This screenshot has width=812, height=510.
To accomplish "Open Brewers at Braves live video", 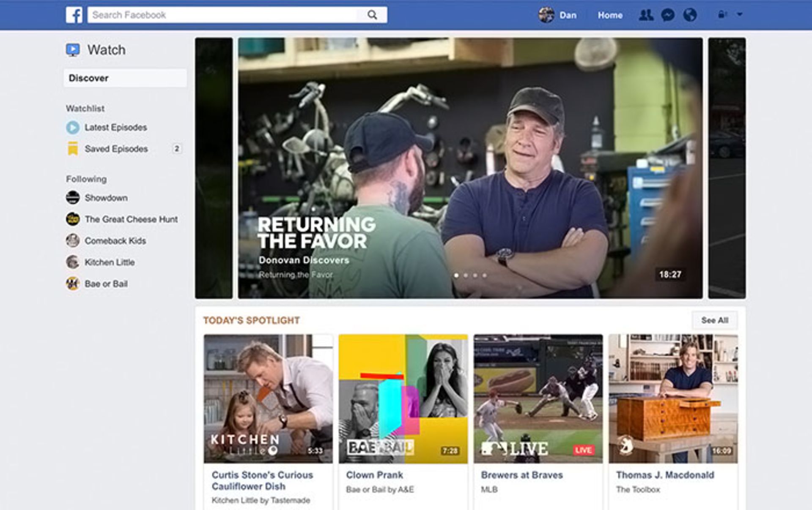I will coord(538,398).
